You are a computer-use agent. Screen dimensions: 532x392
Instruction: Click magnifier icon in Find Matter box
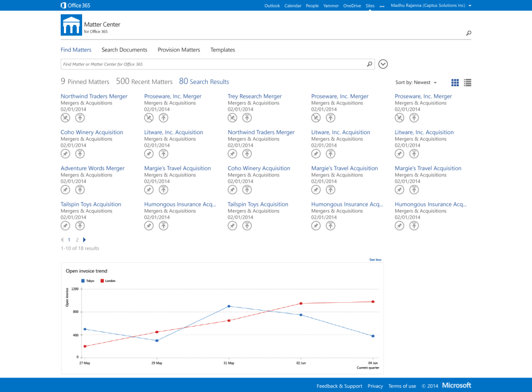(x=369, y=64)
